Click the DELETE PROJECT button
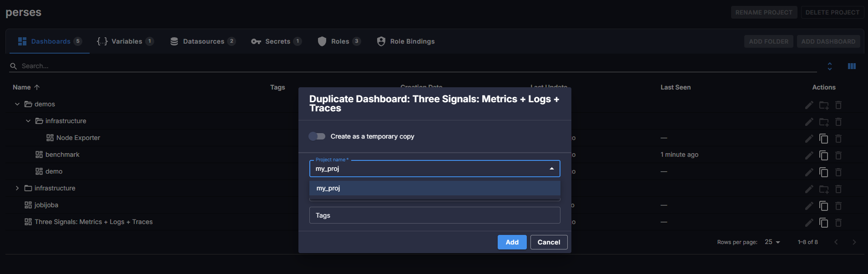The height and width of the screenshot is (274, 868). (x=832, y=12)
